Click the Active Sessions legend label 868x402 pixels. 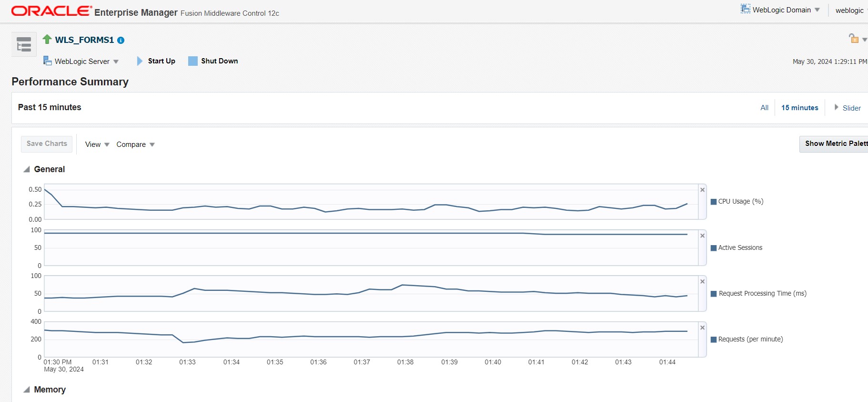pyautogui.click(x=740, y=248)
